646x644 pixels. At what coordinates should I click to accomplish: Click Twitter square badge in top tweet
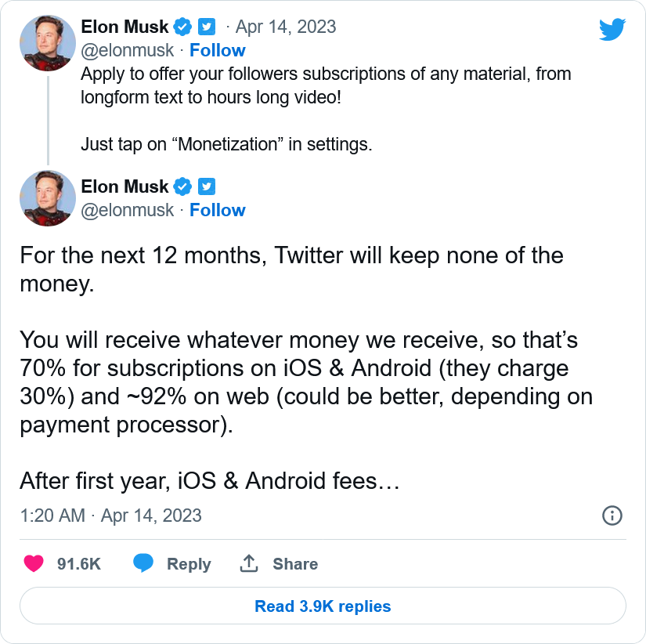[207, 27]
